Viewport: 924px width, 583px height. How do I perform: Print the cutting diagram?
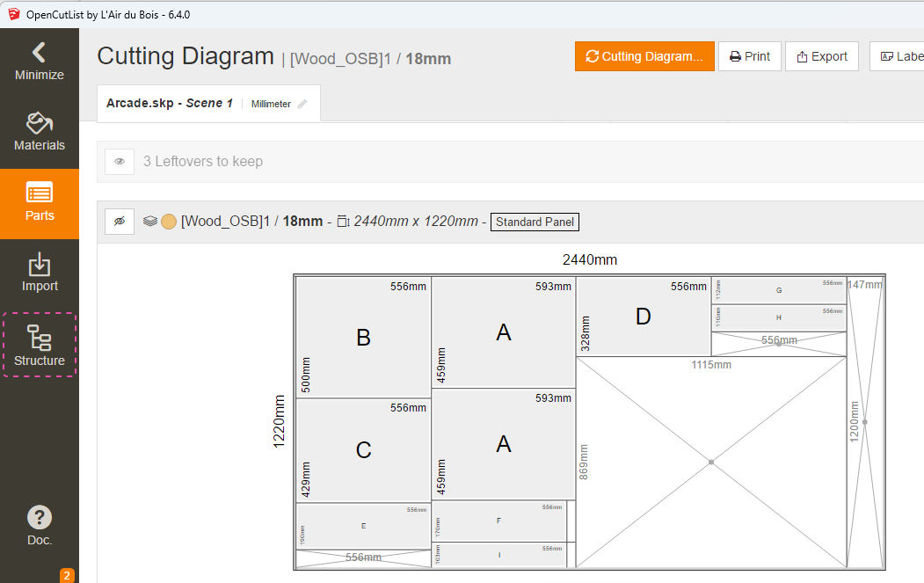point(749,56)
